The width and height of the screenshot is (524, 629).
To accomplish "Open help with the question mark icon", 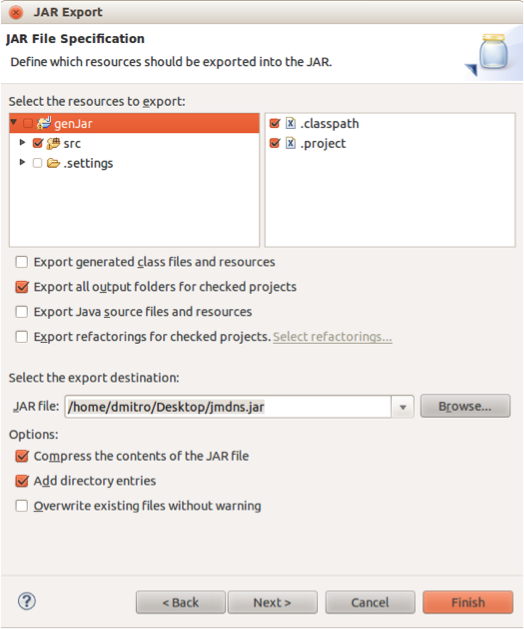I will pyautogui.click(x=27, y=601).
